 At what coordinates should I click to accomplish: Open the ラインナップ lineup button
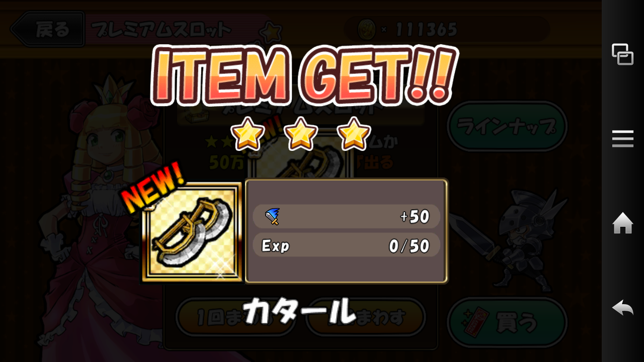(507, 126)
